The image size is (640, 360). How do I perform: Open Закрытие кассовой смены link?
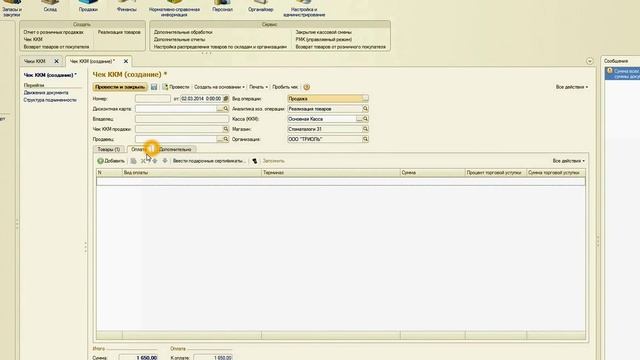pyautogui.click(x=323, y=32)
